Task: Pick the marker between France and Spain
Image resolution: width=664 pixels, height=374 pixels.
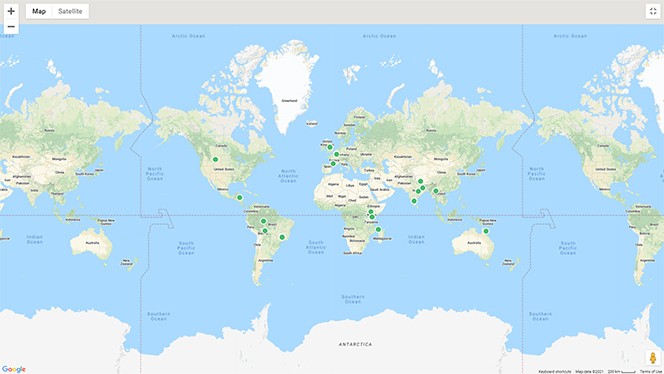Action: (x=333, y=163)
